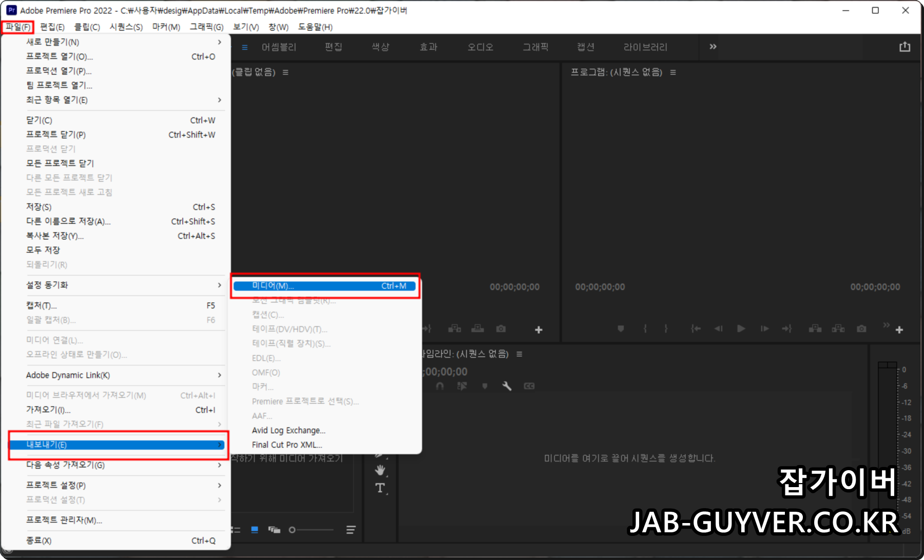
Task: Mark In point in Program monitor
Action: click(645, 329)
